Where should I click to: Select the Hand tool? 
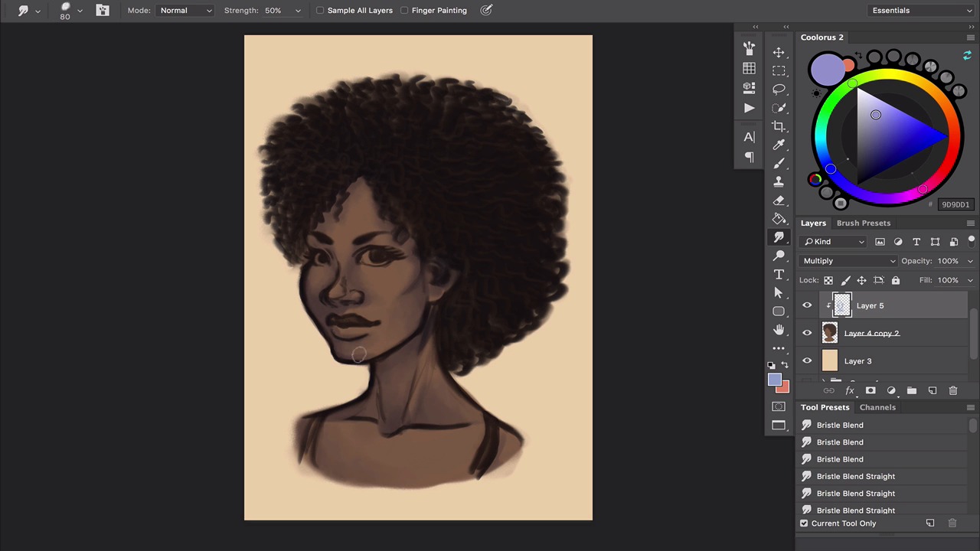click(779, 330)
